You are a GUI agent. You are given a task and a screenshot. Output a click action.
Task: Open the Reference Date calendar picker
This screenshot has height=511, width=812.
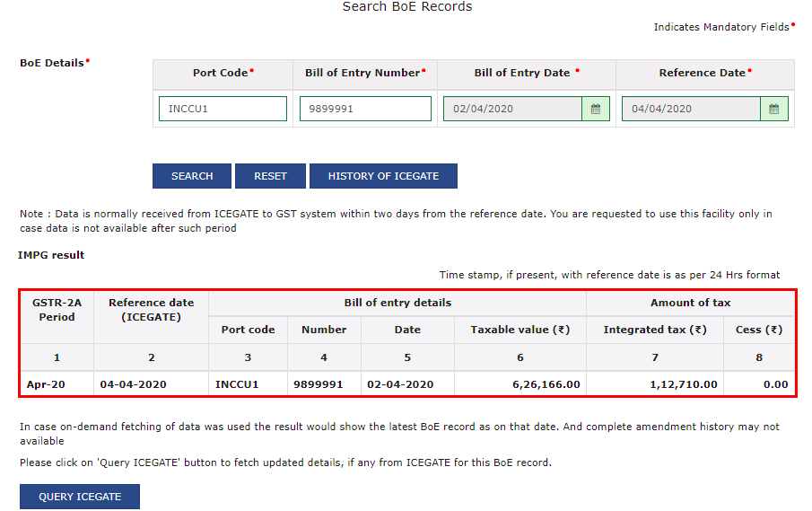coord(774,109)
